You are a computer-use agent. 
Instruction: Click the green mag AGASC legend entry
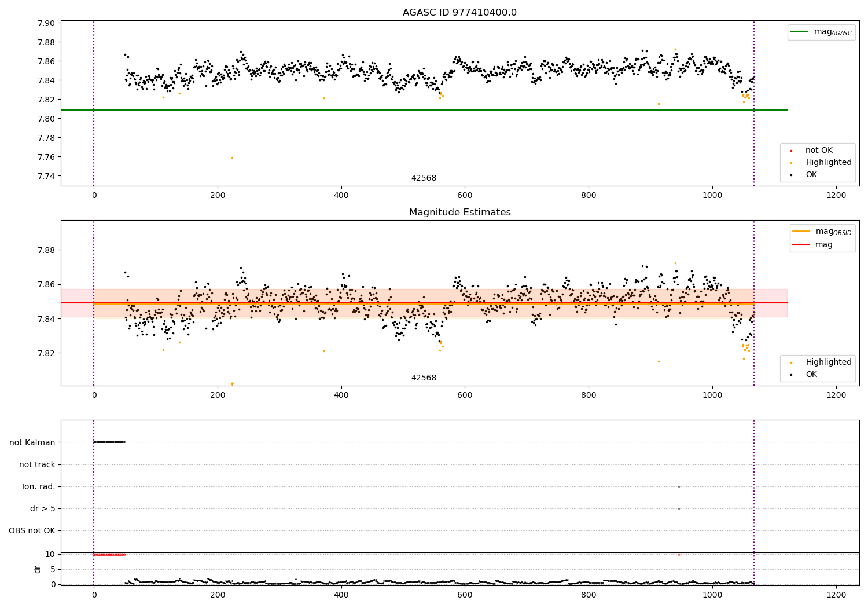821,32
